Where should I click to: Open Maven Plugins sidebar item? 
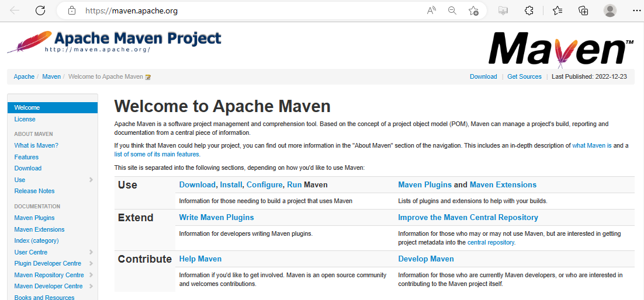pos(34,218)
